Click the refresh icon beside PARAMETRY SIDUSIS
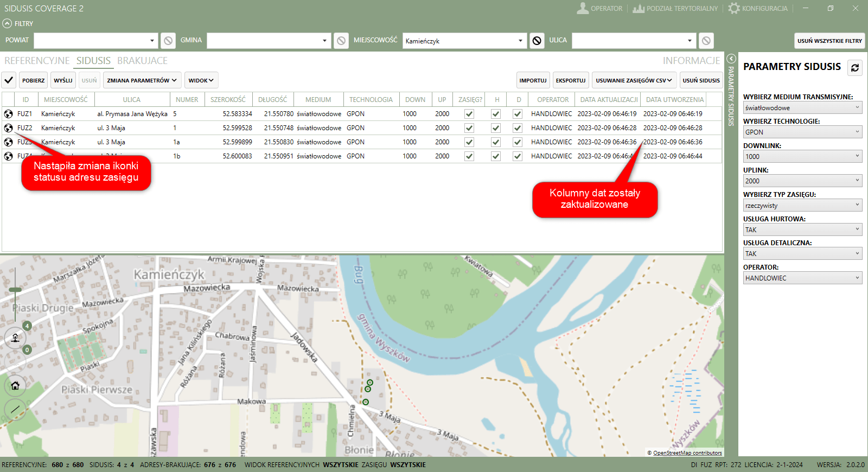The width and height of the screenshot is (868, 472). coord(855,68)
